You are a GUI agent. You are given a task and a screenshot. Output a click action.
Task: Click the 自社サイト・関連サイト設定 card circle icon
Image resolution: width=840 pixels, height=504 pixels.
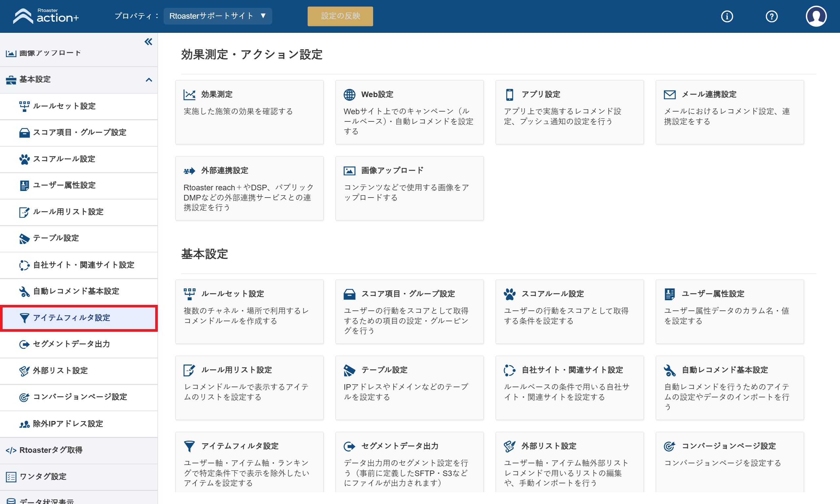pyautogui.click(x=510, y=370)
